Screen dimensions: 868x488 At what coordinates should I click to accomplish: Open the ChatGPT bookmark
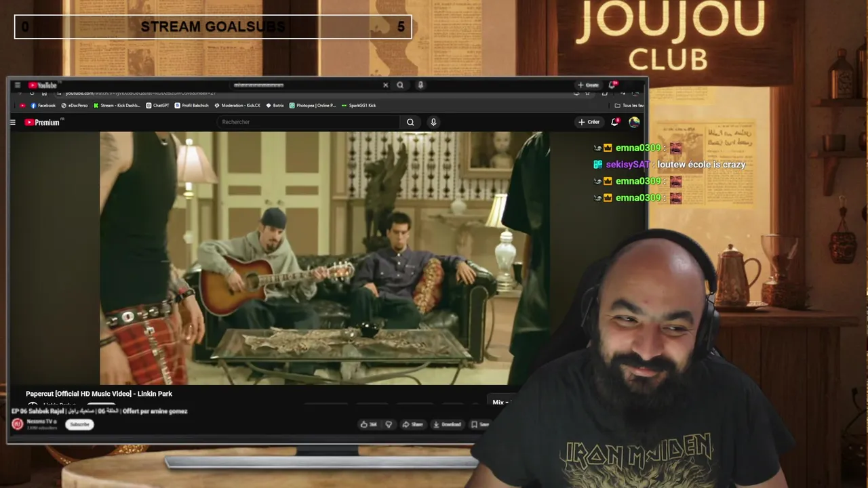tap(158, 106)
